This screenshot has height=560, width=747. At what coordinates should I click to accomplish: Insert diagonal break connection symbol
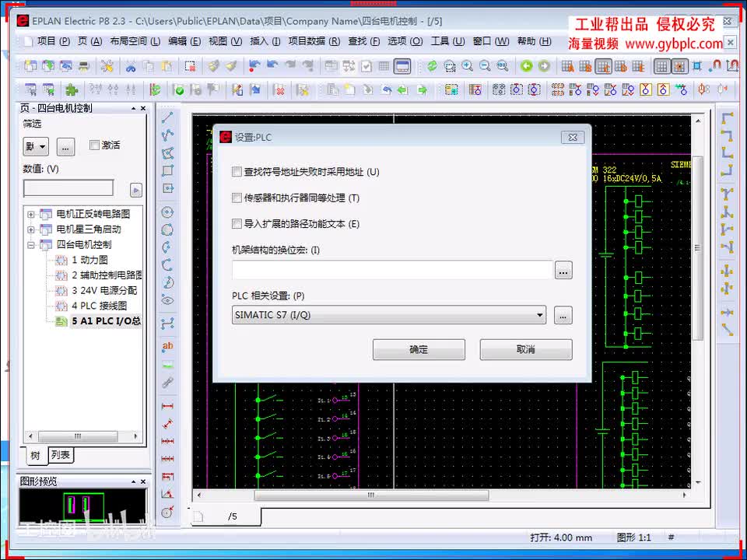pos(727,329)
